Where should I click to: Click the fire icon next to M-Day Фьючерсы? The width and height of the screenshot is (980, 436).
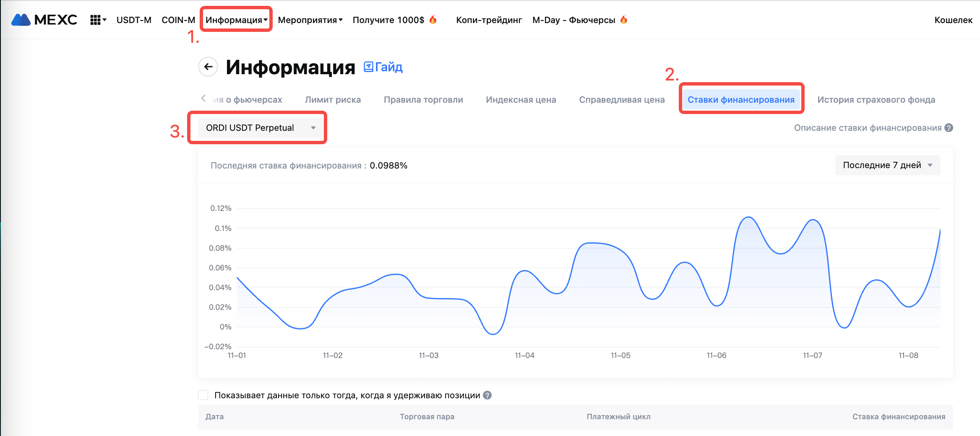(x=624, y=20)
